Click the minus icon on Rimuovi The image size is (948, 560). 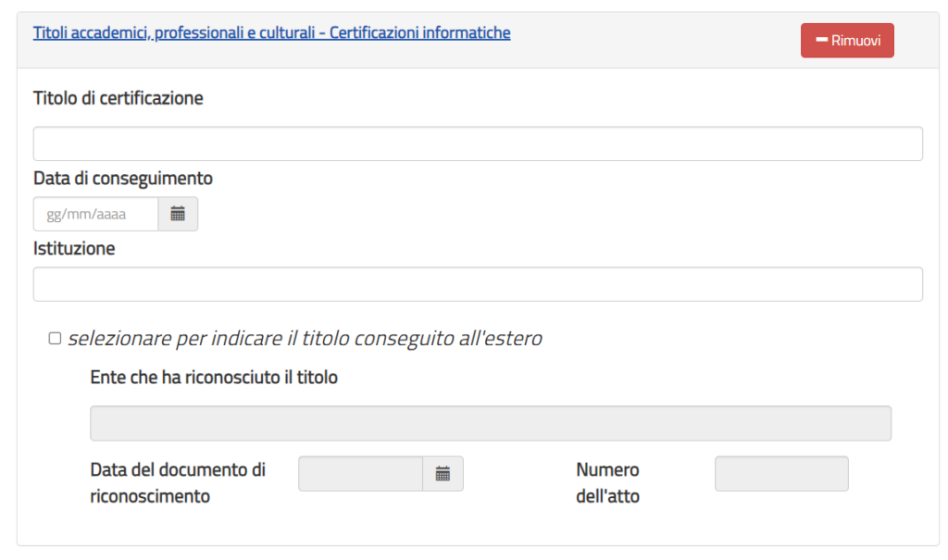820,41
